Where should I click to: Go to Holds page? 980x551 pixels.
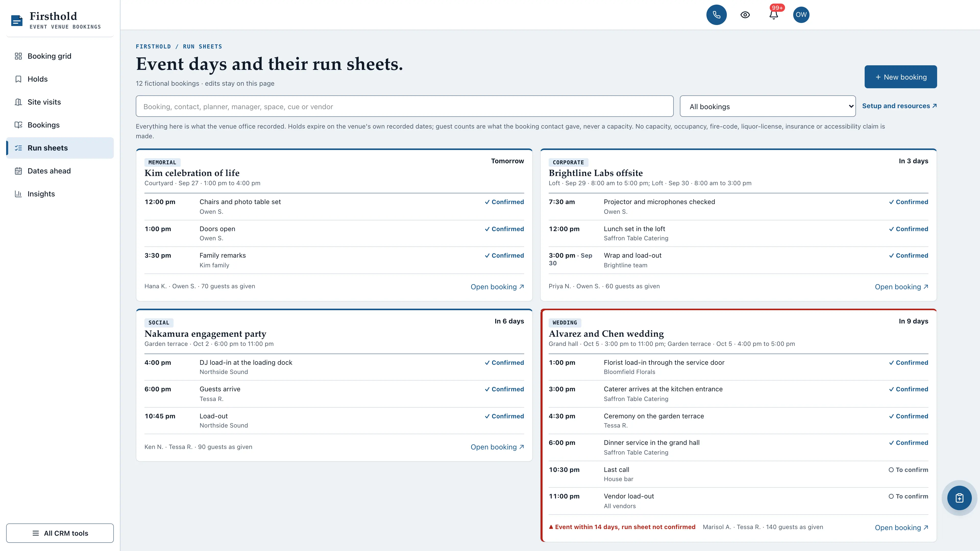click(38, 79)
